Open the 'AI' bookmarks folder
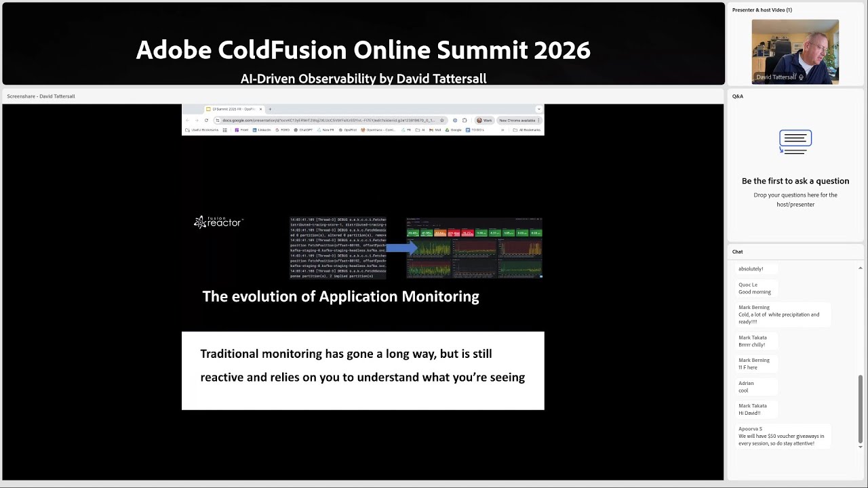 click(420, 129)
